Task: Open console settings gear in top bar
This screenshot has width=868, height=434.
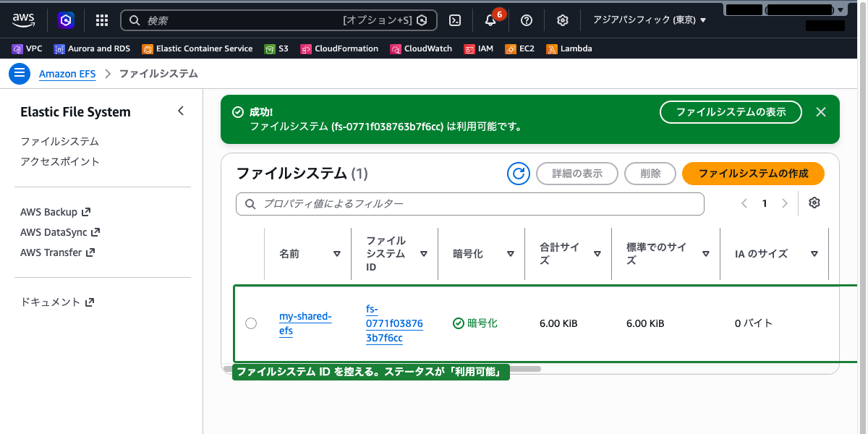Action: pyautogui.click(x=563, y=20)
